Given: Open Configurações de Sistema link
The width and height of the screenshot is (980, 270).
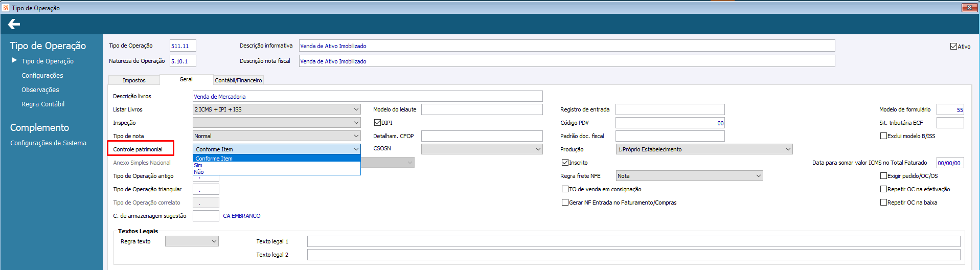Looking at the screenshot, I should (x=48, y=143).
